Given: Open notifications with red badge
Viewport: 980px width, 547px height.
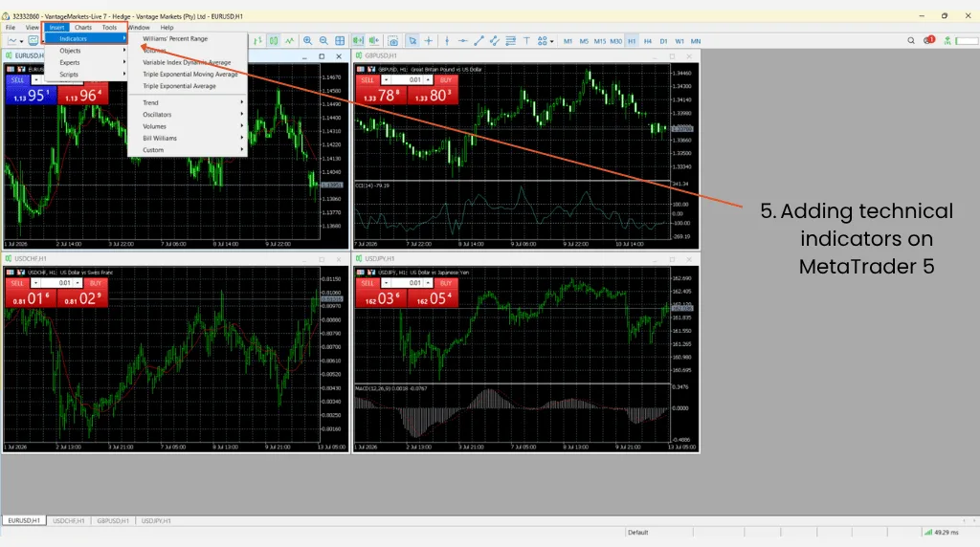Looking at the screenshot, I should coord(928,40).
